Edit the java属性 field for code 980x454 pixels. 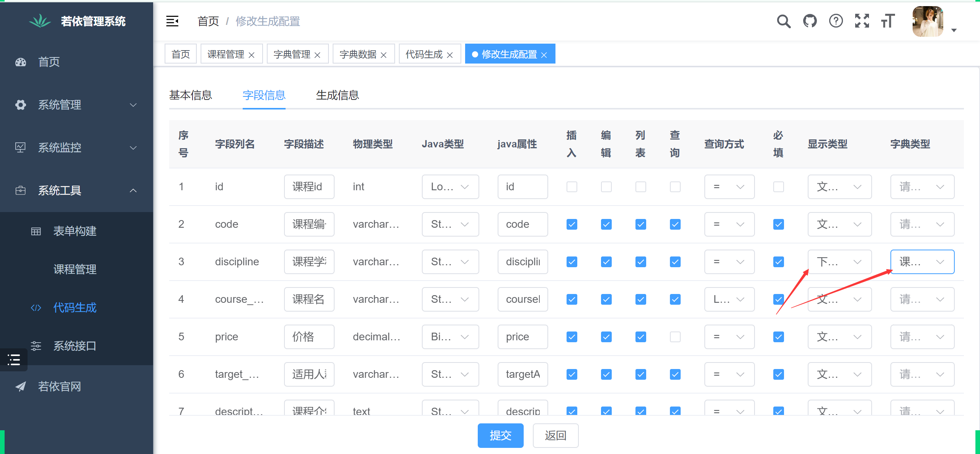pos(523,224)
